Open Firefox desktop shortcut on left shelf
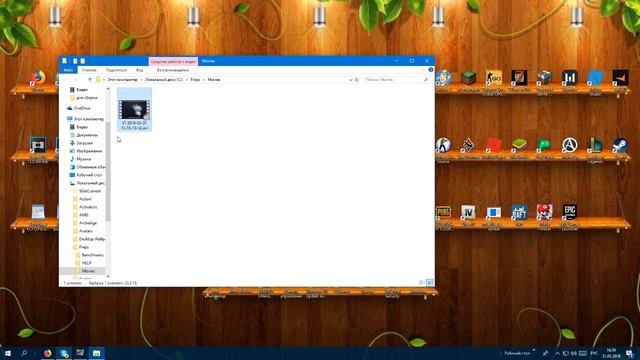 tap(38, 78)
